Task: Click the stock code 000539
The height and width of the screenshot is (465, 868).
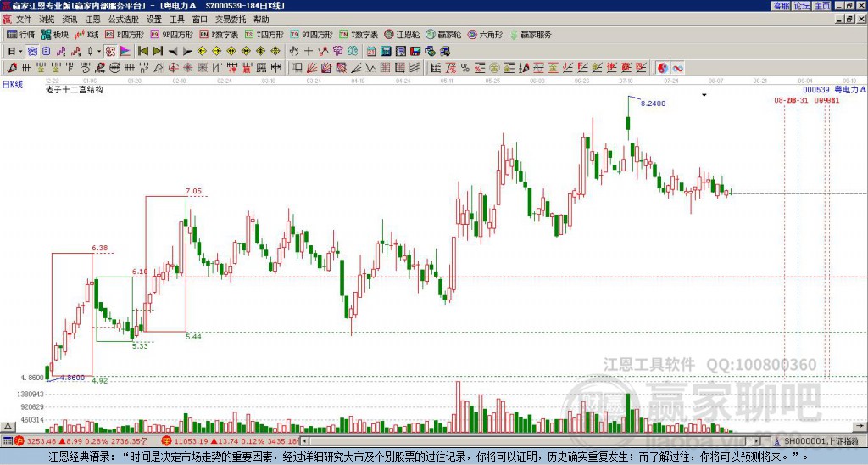Action: [x=816, y=89]
